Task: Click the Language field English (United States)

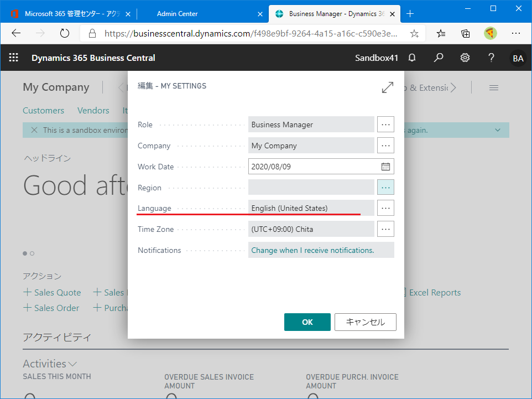Action: pos(311,208)
